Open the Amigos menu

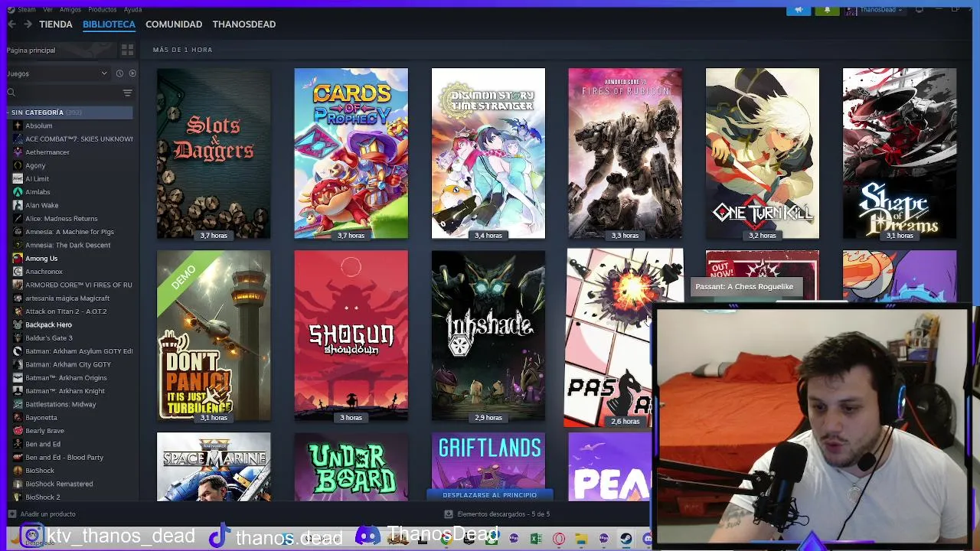click(x=70, y=10)
